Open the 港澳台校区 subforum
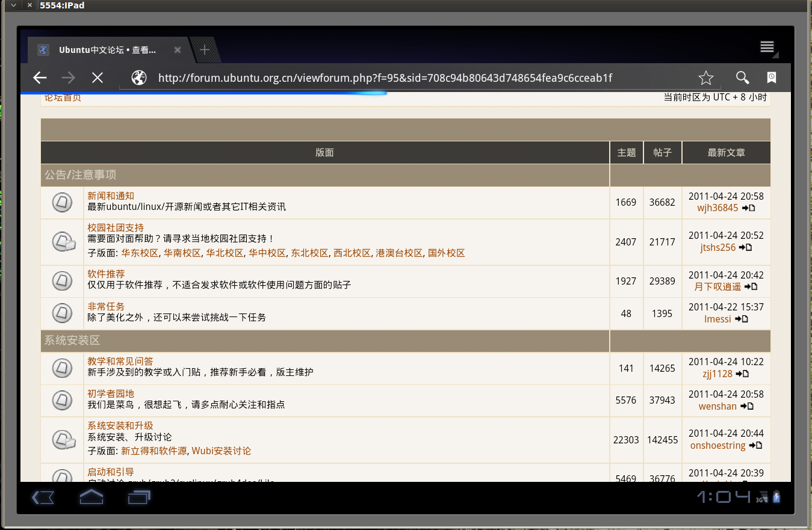This screenshot has width=812, height=530. [399, 253]
